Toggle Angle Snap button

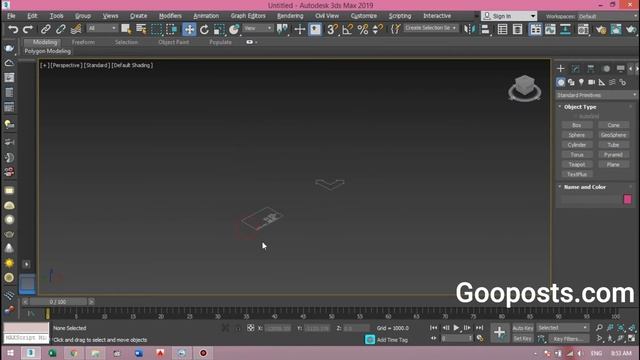click(347, 29)
